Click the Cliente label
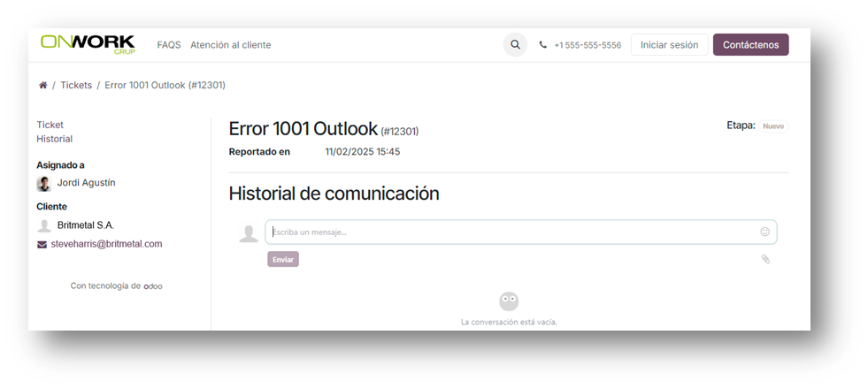This screenshot has width=868, height=388. point(51,206)
